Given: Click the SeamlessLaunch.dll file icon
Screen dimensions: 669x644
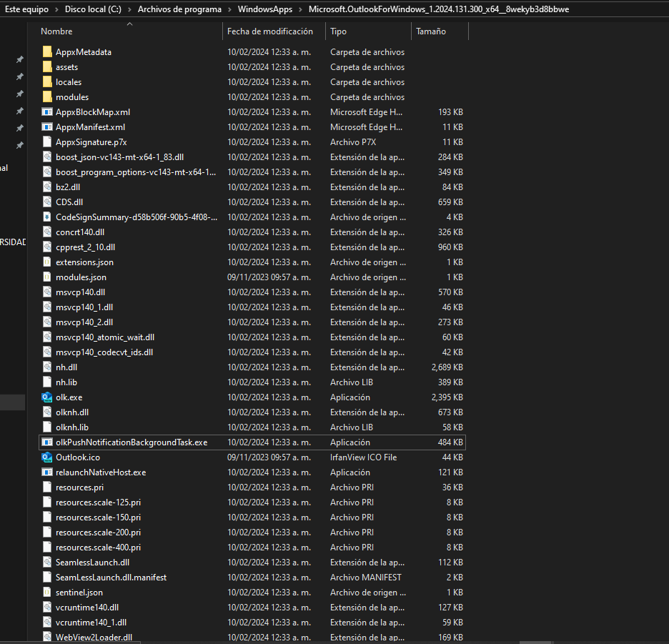Looking at the screenshot, I should coord(47,562).
